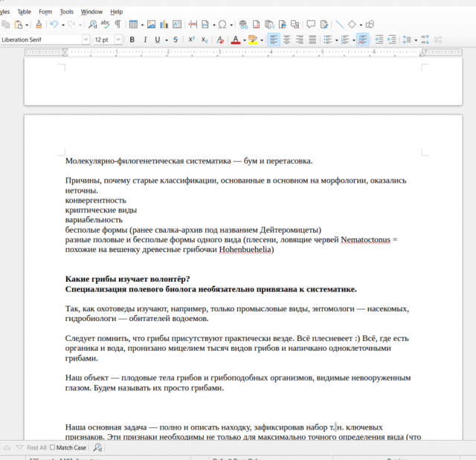476x460 pixels.
Task: Decrease indent of paragraph
Action: click(392, 39)
